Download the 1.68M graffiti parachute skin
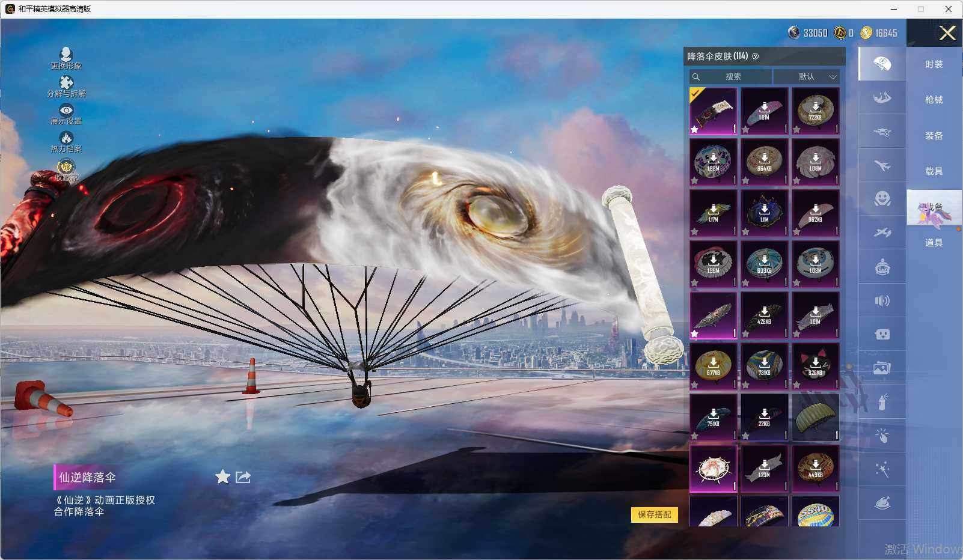The width and height of the screenshot is (963, 560). tap(714, 162)
